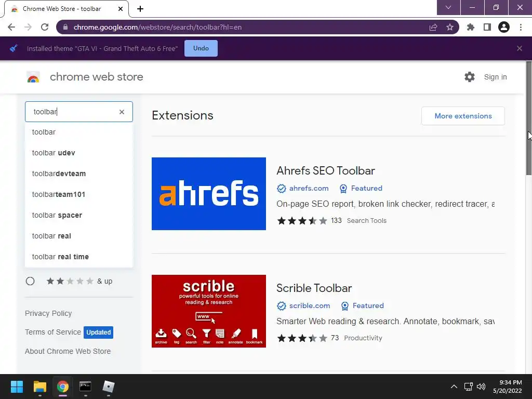Bookmark this tab with the star icon
532x399 pixels.
pyautogui.click(x=449, y=27)
